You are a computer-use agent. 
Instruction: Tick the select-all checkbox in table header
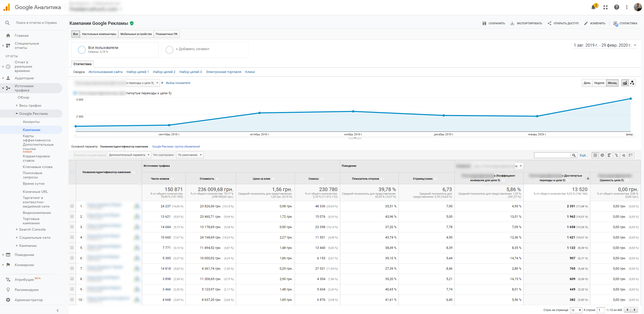coord(72,172)
